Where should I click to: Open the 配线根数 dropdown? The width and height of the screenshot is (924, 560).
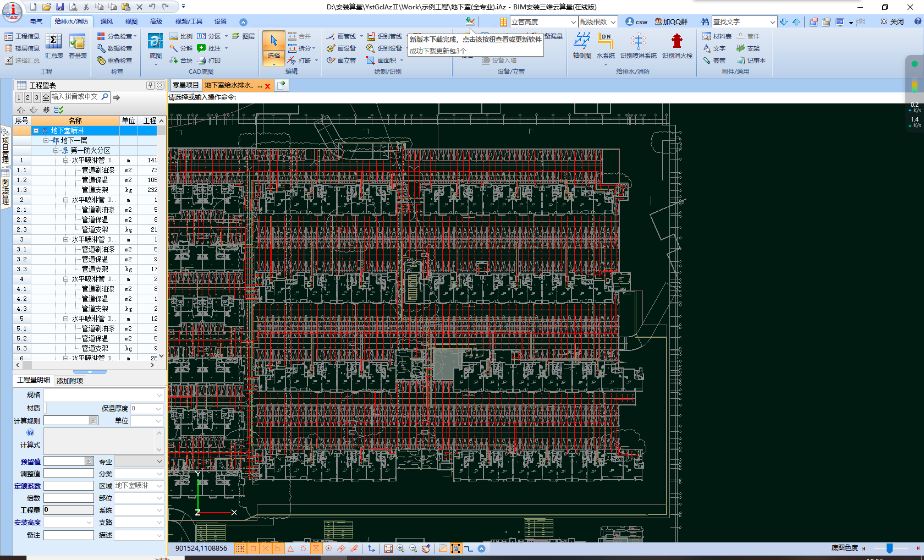click(613, 22)
